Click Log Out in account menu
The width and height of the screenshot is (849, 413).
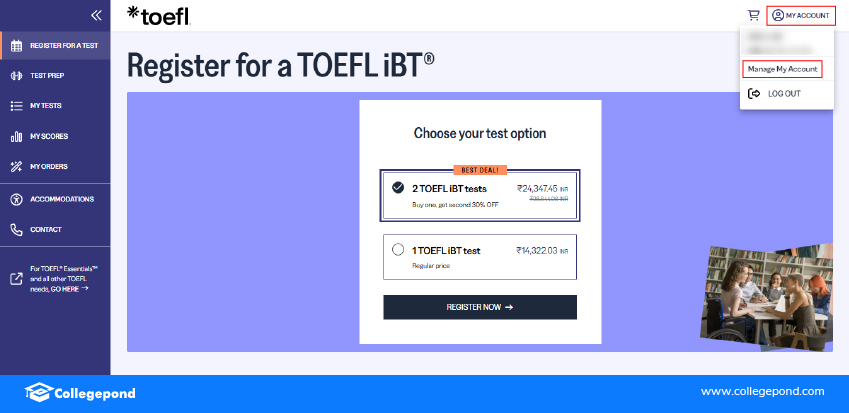point(783,93)
